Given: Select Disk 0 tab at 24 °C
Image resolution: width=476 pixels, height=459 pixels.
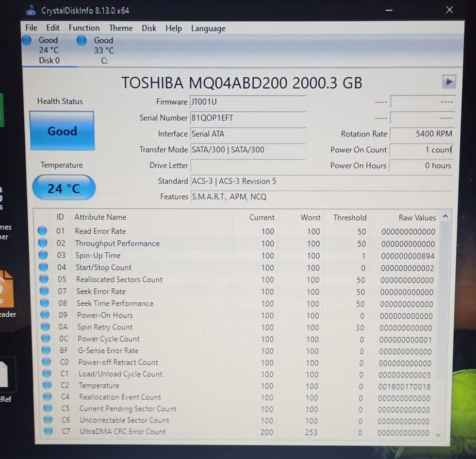Looking at the screenshot, I should click(x=49, y=50).
